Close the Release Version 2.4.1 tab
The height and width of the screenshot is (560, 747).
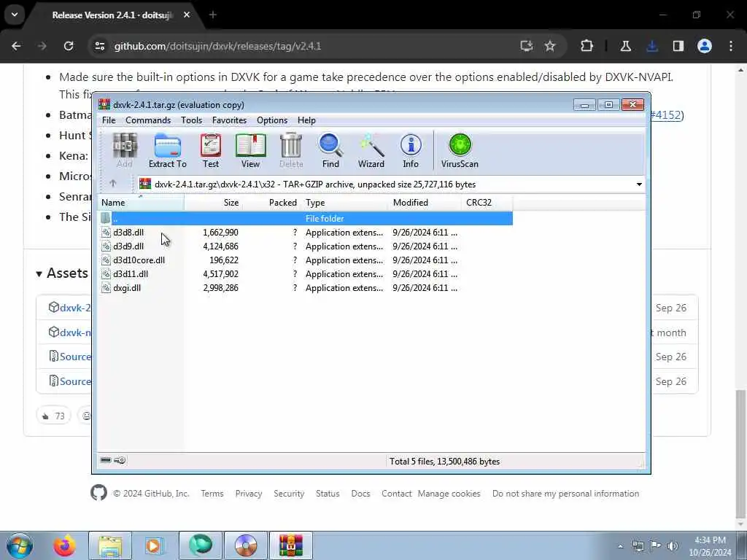point(187,15)
